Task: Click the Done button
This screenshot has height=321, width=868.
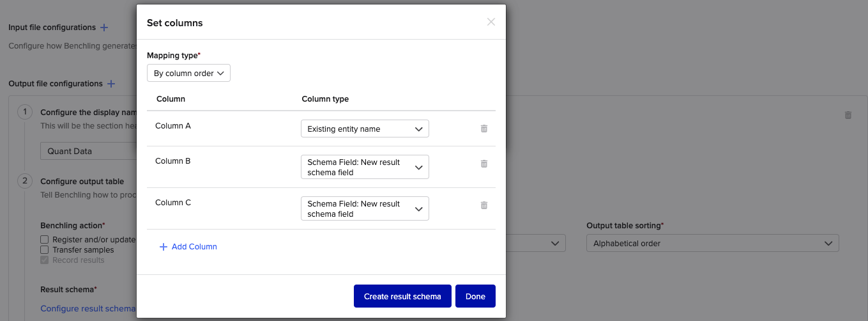Action: point(475,297)
